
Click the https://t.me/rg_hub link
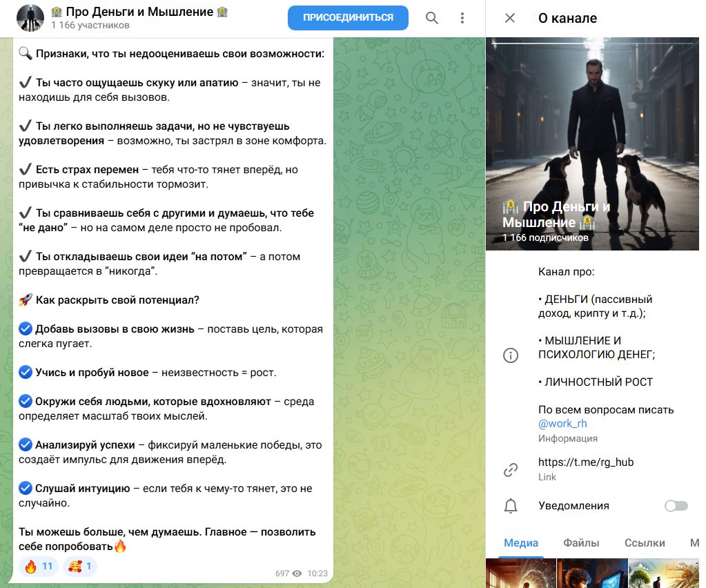click(x=586, y=462)
